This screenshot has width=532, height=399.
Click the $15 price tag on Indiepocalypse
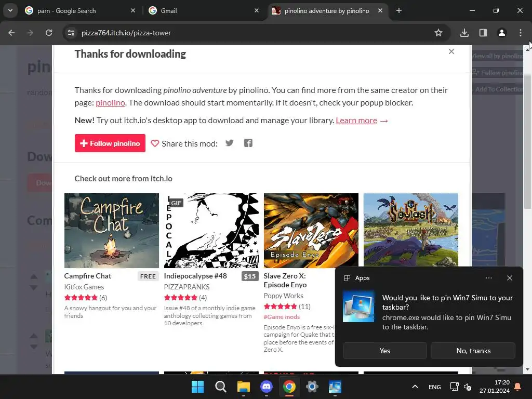point(250,276)
